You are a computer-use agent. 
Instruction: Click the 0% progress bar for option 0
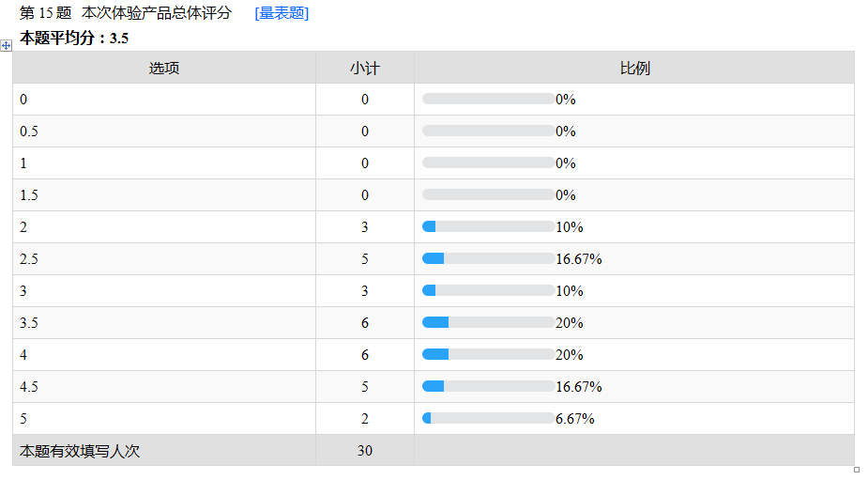pos(488,100)
